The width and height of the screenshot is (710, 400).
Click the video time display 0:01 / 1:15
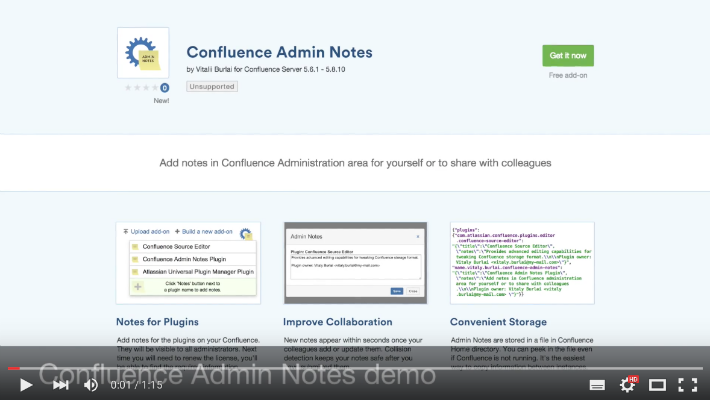tap(136, 385)
